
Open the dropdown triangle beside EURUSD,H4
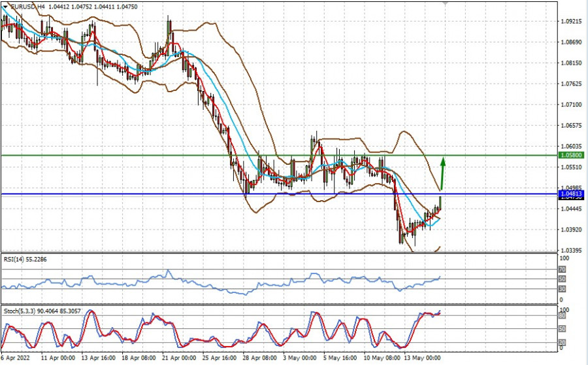(4, 6)
